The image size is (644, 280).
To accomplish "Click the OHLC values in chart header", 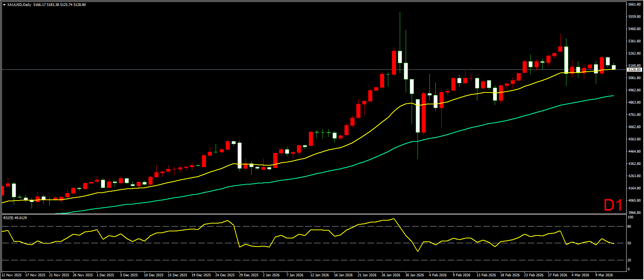I will pos(59,5).
